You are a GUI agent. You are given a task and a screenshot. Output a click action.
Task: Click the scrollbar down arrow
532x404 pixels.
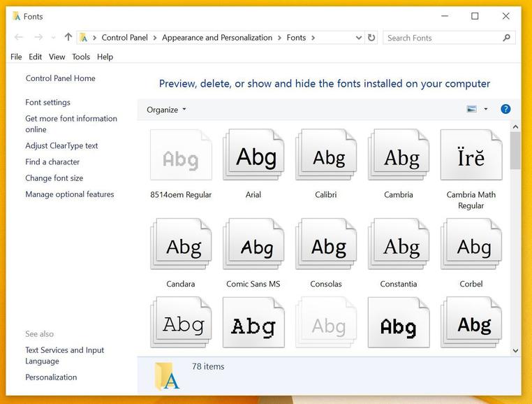[516, 351]
